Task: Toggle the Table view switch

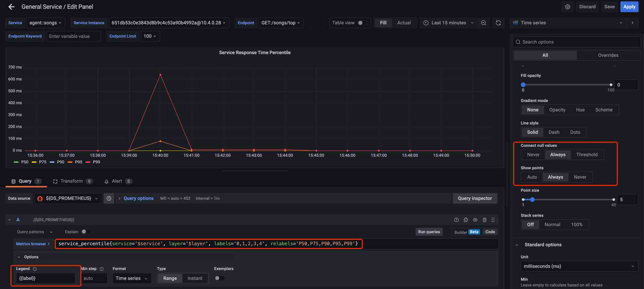Action: point(362,23)
